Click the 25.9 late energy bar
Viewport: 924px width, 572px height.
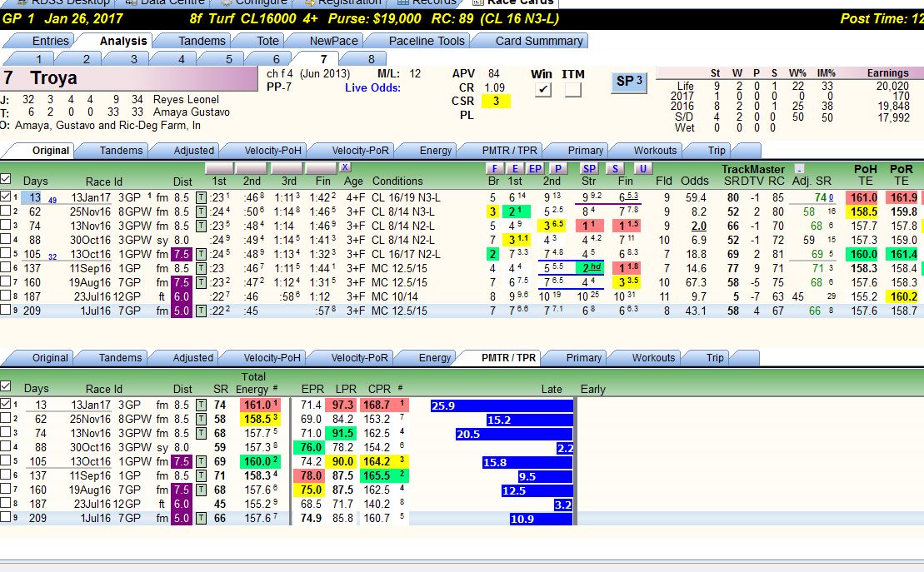(502, 405)
